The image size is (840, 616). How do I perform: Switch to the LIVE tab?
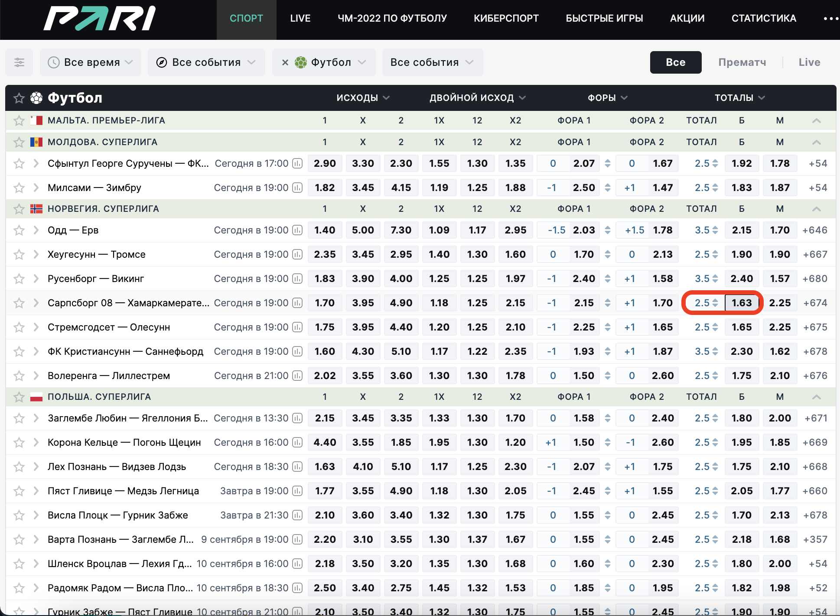[300, 19]
